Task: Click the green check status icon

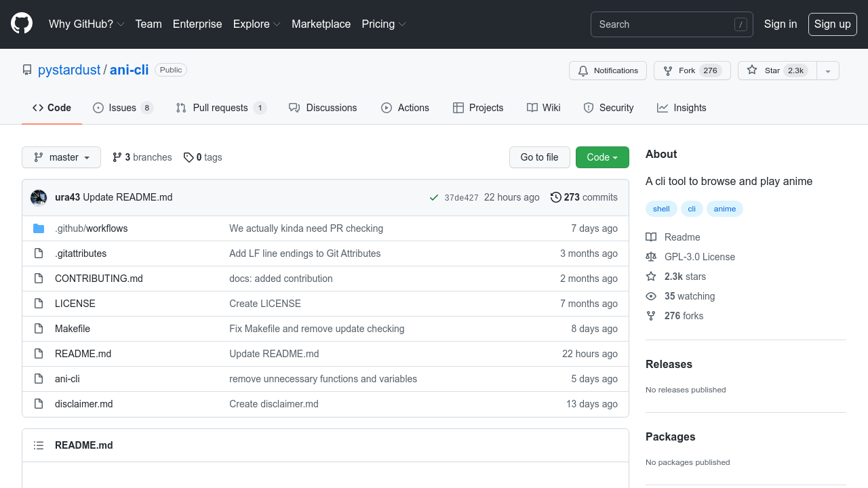Action: pos(434,198)
